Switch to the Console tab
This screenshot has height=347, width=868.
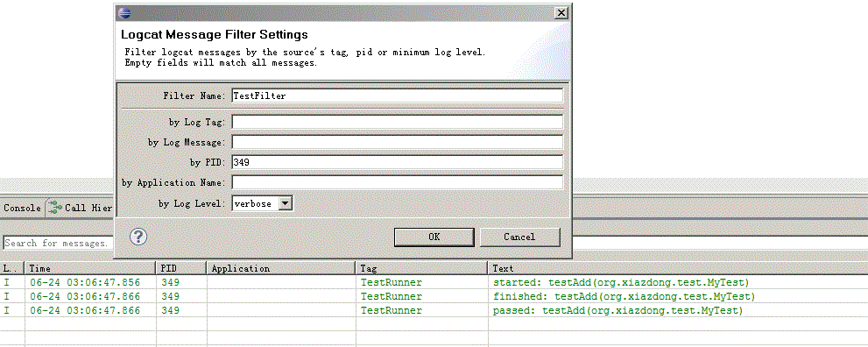point(22,208)
